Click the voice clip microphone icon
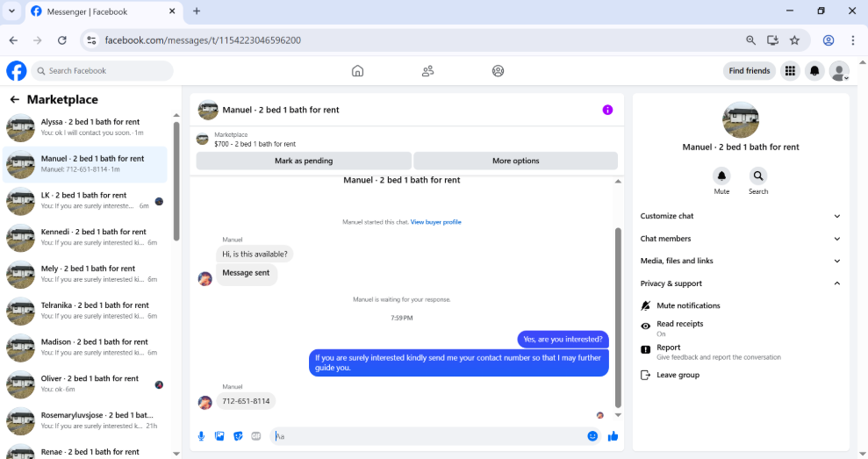The image size is (868, 459). tap(202, 436)
